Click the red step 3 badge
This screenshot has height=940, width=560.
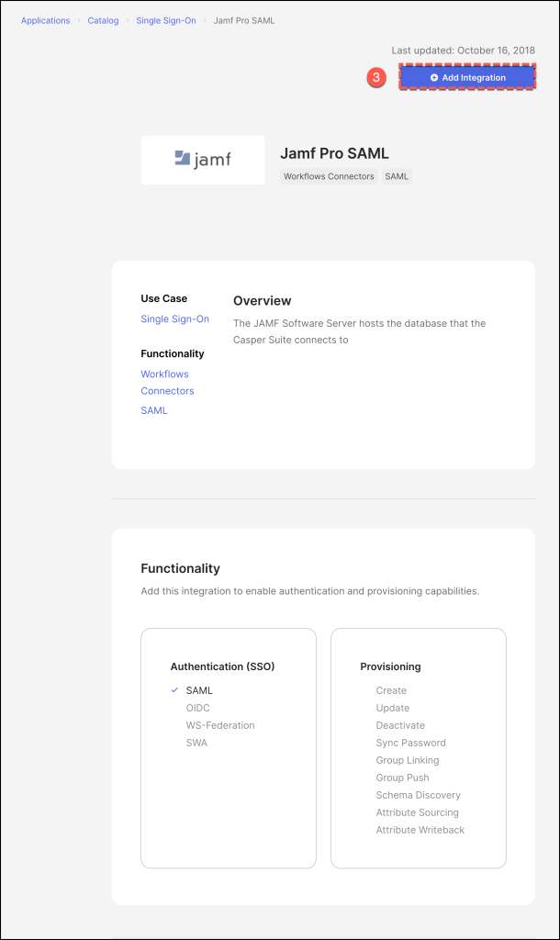(375, 78)
